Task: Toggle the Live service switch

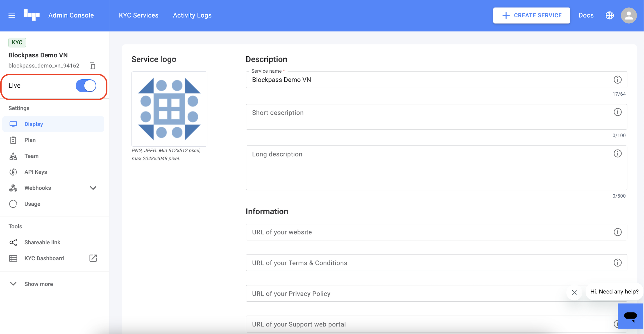Action: click(86, 86)
